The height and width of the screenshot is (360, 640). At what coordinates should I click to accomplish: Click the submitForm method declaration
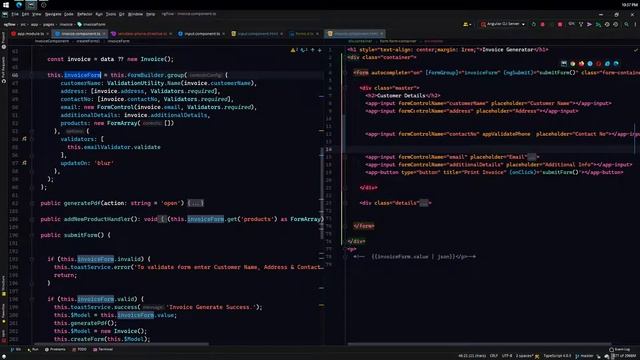click(x=80, y=235)
